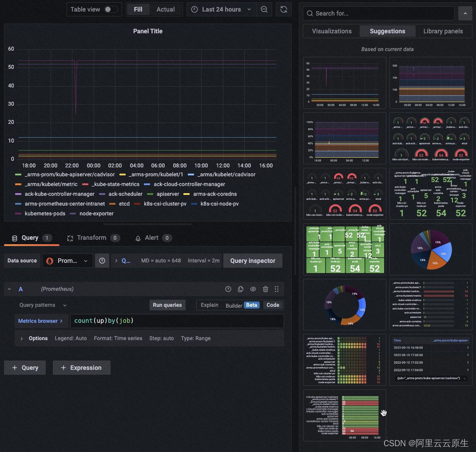Select the state timeline suggestion thumbnail

(x=345, y=416)
